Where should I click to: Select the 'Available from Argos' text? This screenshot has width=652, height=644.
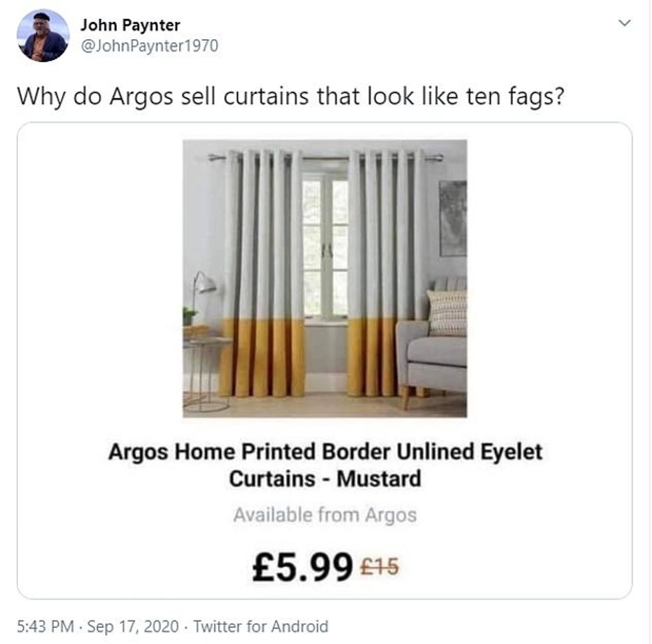(x=325, y=515)
